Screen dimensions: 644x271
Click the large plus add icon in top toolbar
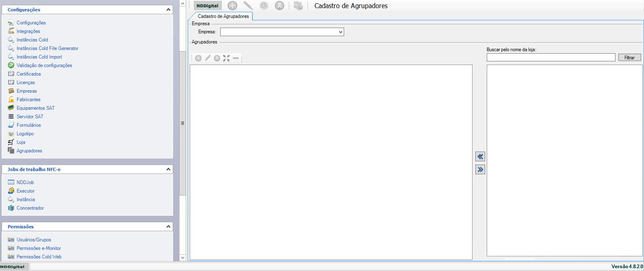point(232,6)
